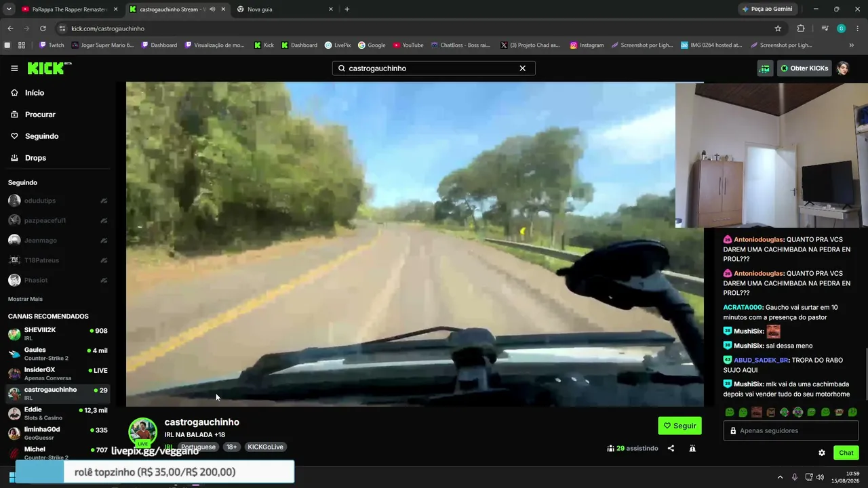
Task: Show more bookmarks with the chevron
Action: (x=852, y=45)
